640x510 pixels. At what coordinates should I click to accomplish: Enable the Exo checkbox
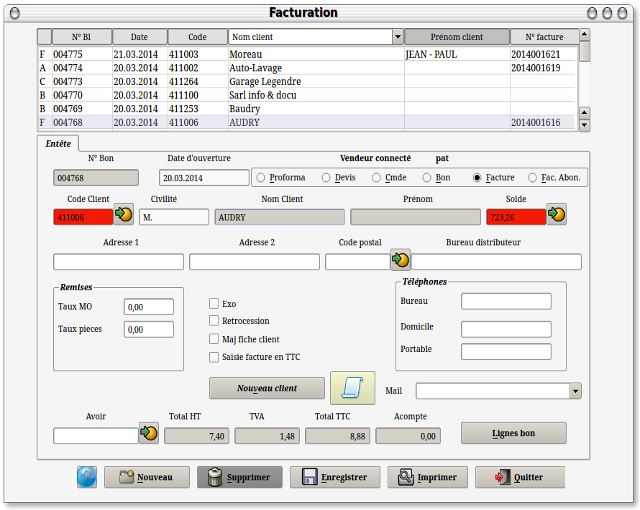pos(214,303)
